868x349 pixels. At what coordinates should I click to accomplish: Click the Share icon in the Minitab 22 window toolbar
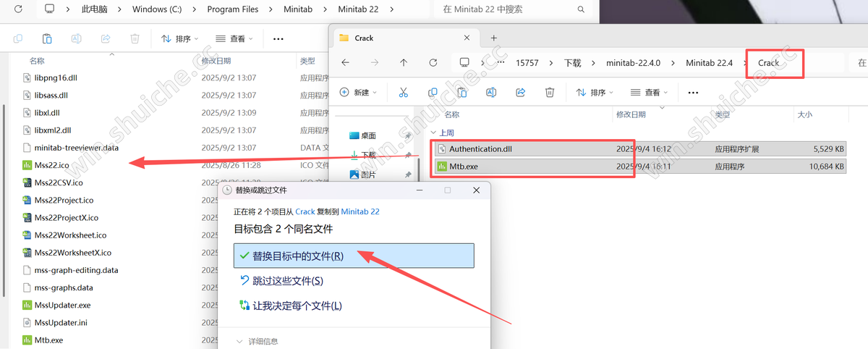click(106, 38)
